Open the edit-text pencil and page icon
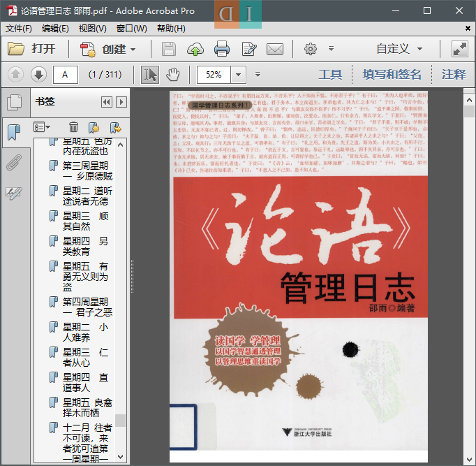Screen dimensions: 476x466 [x=248, y=49]
